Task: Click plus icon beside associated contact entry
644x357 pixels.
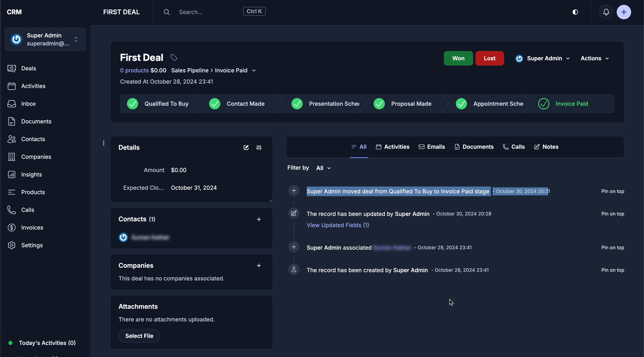Action: 294,247
